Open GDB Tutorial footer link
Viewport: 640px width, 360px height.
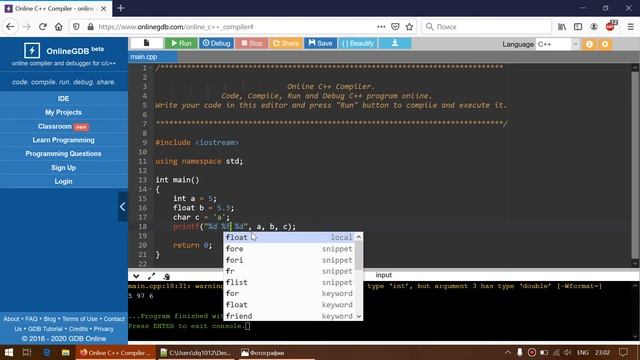pos(45,329)
